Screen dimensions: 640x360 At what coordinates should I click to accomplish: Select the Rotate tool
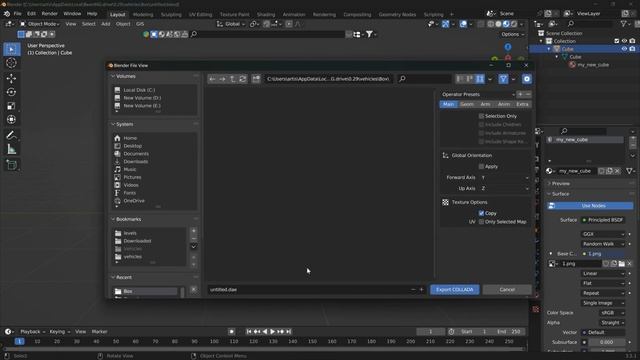pyautogui.click(x=11, y=92)
